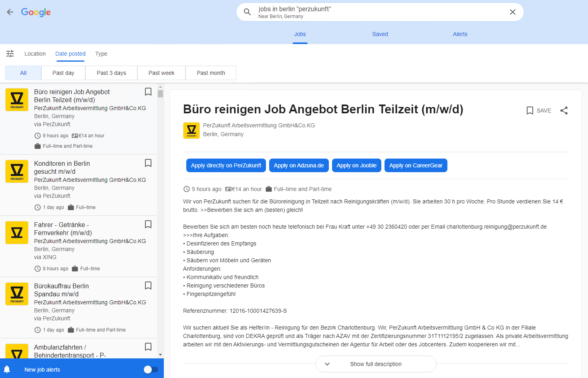Click the back arrow next to Google logo
Image resolution: width=588 pixels, height=378 pixels.
[10, 12]
